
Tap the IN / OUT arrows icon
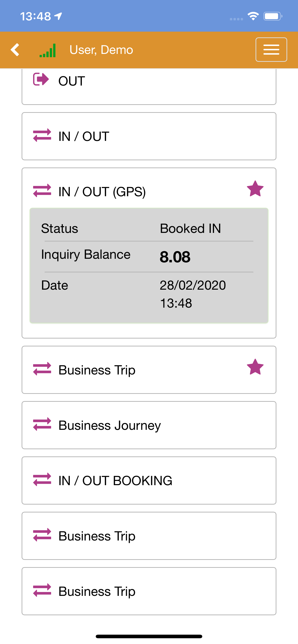[x=42, y=135]
